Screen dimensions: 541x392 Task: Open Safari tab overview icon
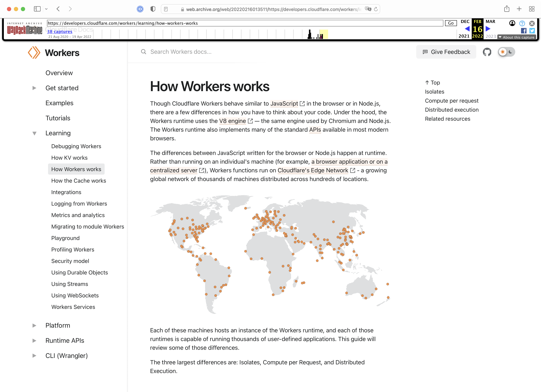click(532, 9)
